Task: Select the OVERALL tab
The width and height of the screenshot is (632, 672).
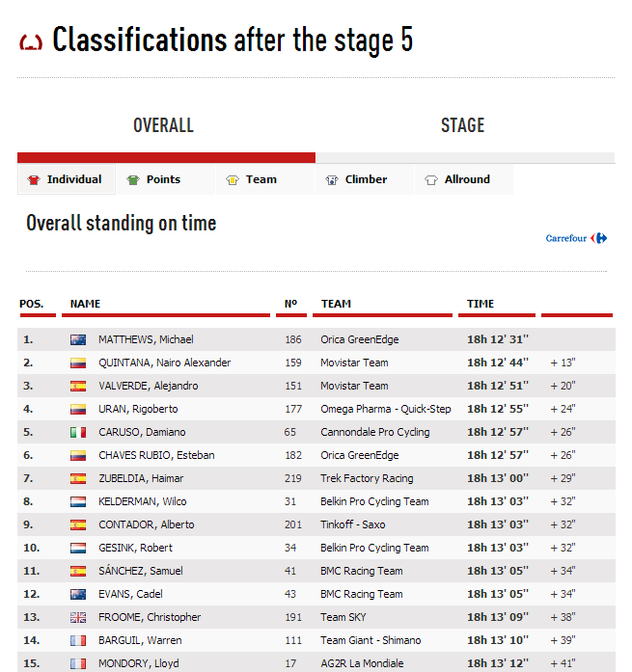Action: tap(163, 125)
